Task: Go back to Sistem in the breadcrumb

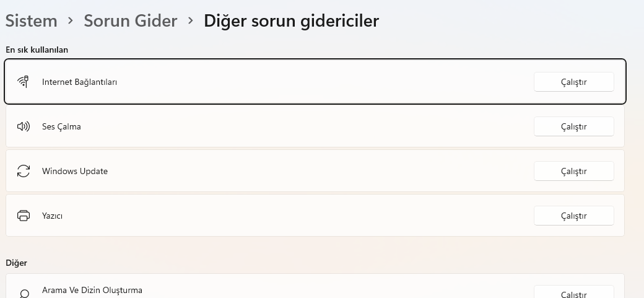Action: coord(31,20)
